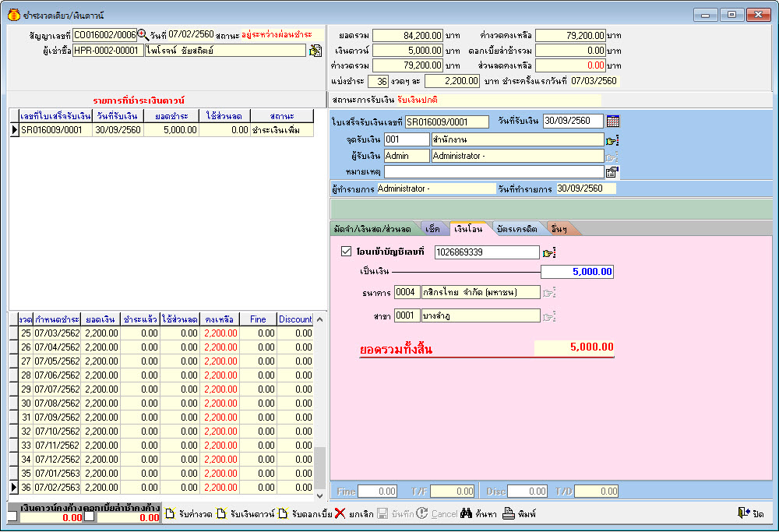Click the T/D amount field at bottom
The image size is (779, 532).
point(597,491)
